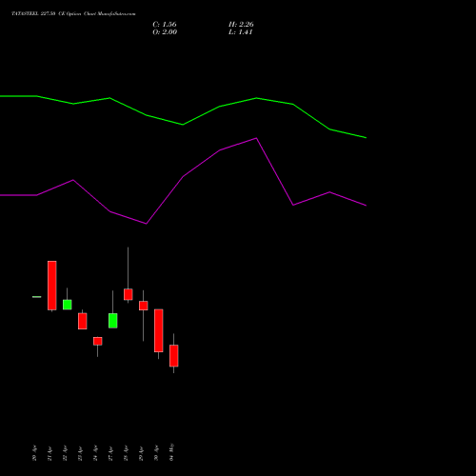Click the small red candle for 24 Apr
Screen dimensions: 476x476
pyautogui.click(x=98, y=341)
